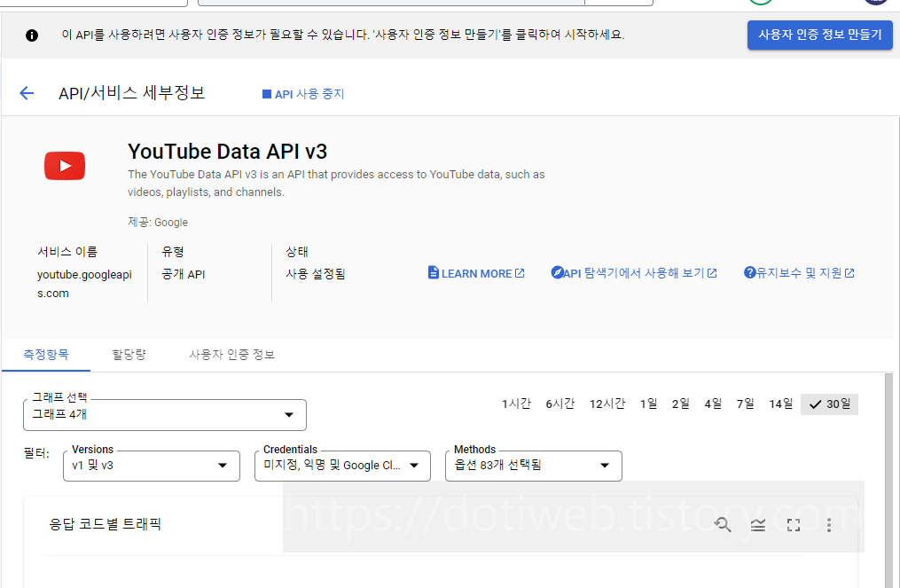Switch to the 할당량 tab
This screenshot has height=588, width=900.
129,354
